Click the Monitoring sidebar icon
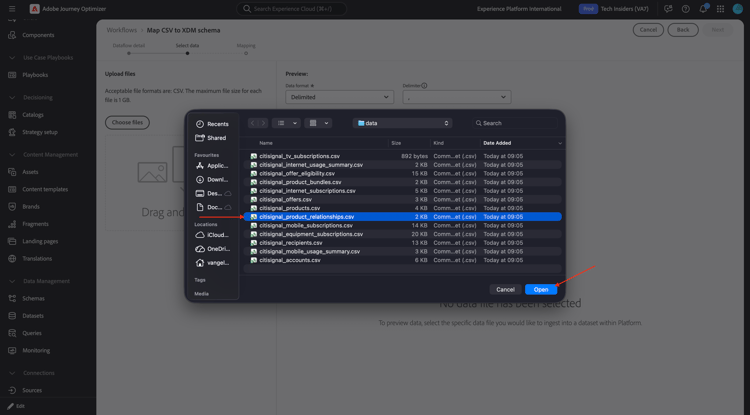The height and width of the screenshot is (415, 750). tap(12, 350)
